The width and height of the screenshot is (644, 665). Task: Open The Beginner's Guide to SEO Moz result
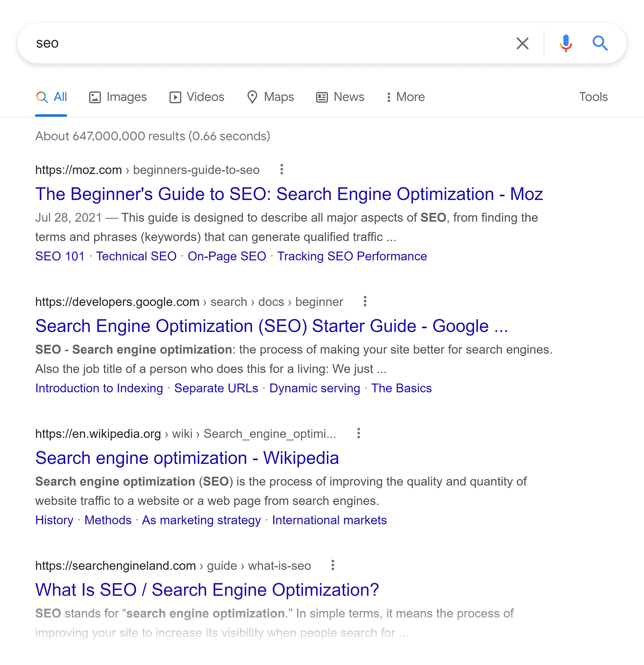pos(289,194)
